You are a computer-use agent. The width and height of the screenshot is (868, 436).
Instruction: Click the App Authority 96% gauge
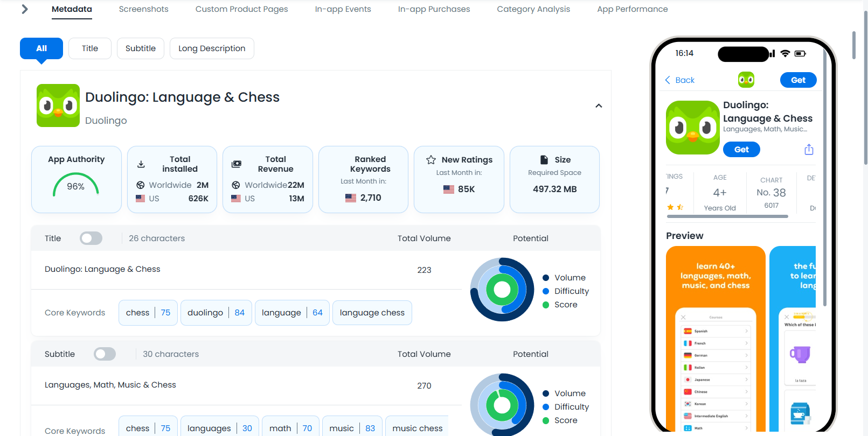click(76, 185)
